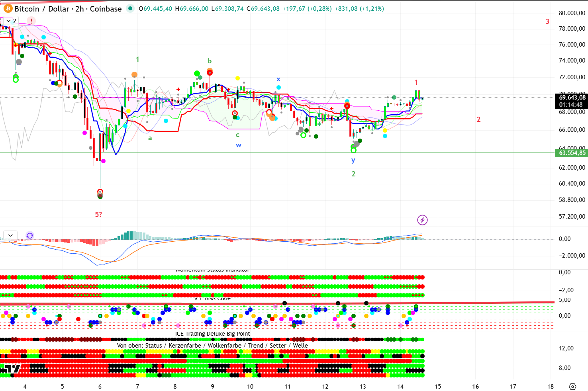Screen dimensions: 588x391
Task: Click date 9 on the time axis
Action: click(212, 386)
